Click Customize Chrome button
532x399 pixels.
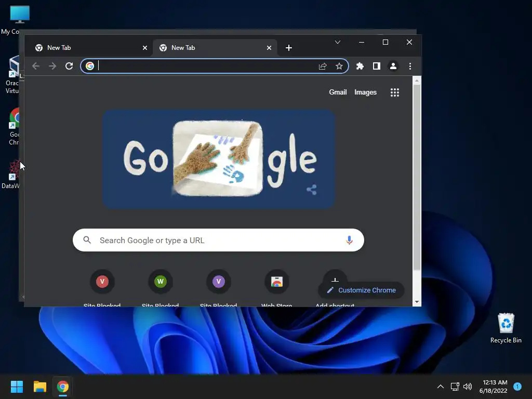362,290
